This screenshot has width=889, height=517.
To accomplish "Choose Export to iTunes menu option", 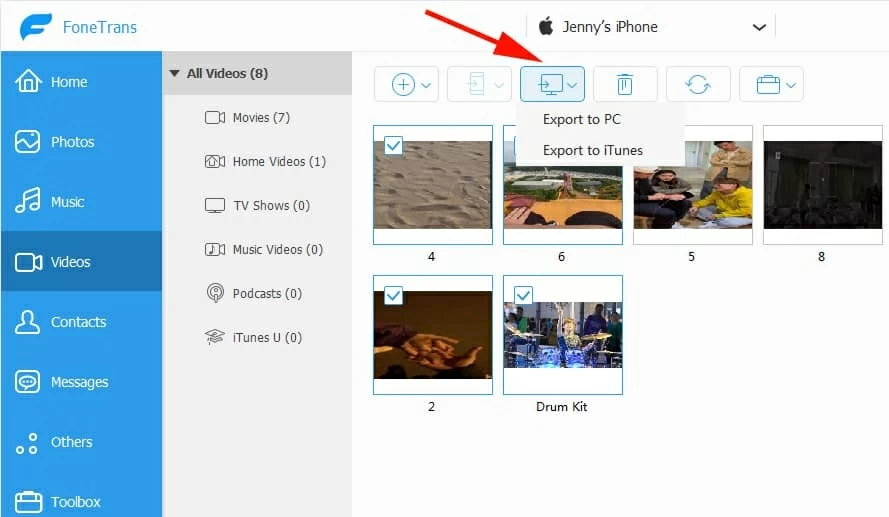I will coord(592,150).
